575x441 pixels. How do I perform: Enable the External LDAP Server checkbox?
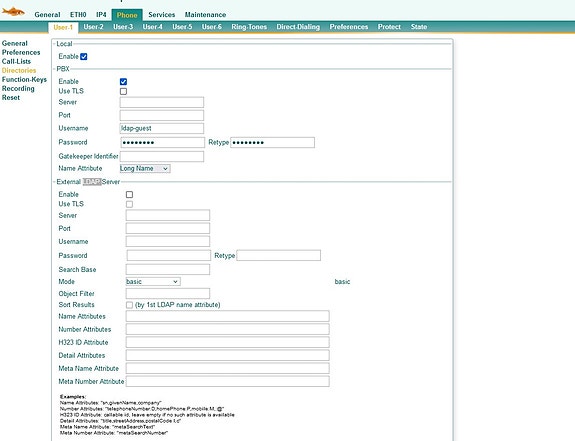(129, 194)
